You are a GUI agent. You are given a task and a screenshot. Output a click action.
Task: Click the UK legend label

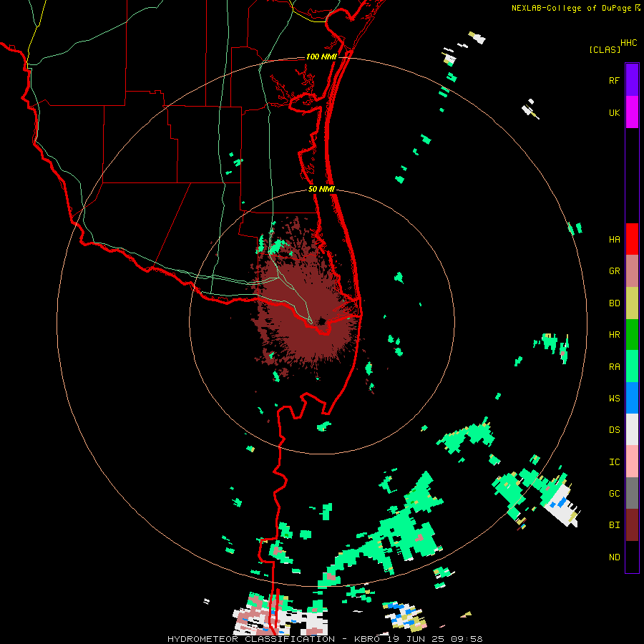tap(614, 112)
